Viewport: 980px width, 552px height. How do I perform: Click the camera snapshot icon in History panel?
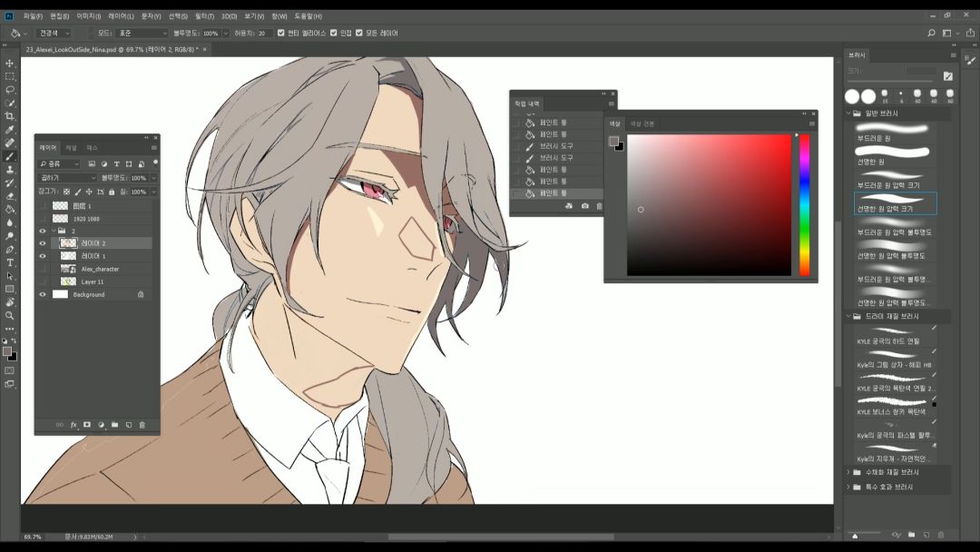point(584,206)
